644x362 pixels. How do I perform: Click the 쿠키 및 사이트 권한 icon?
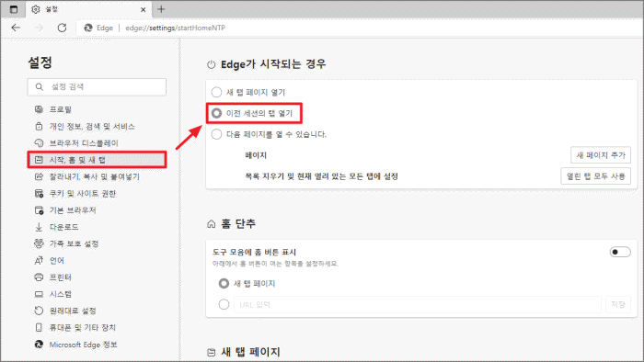[39, 194]
